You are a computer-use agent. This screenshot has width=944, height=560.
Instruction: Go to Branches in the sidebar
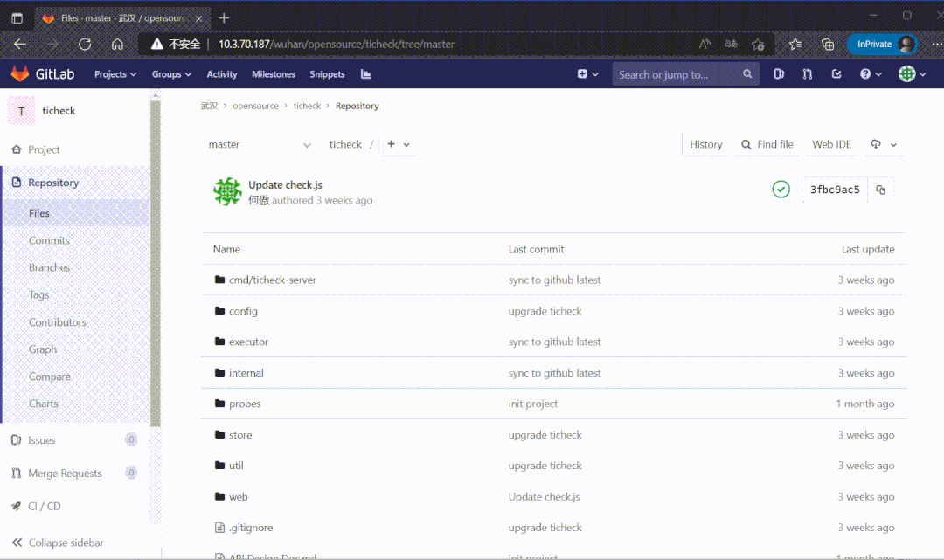point(49,267)
